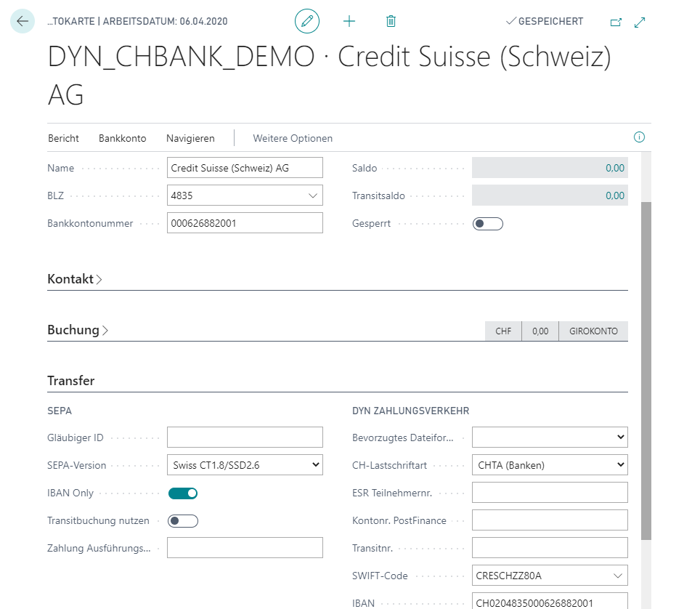Enable Transitbuchung nutzen toggle

183,520
